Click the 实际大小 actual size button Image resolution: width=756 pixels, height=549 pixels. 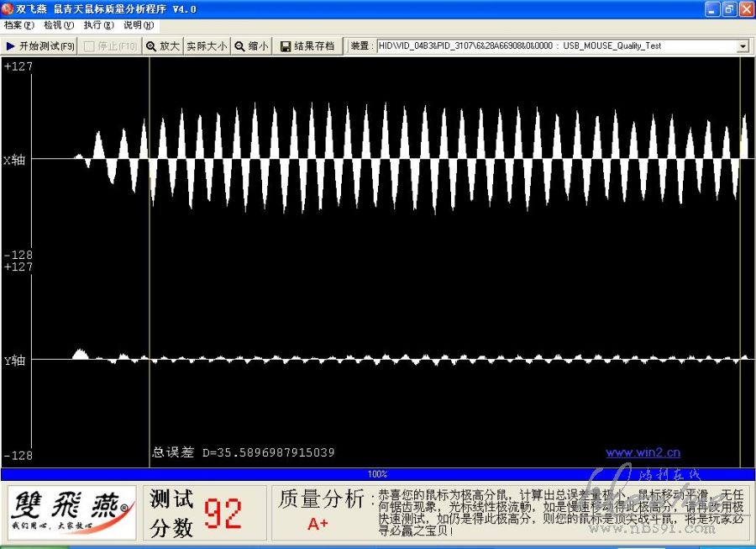pos(207,46)
